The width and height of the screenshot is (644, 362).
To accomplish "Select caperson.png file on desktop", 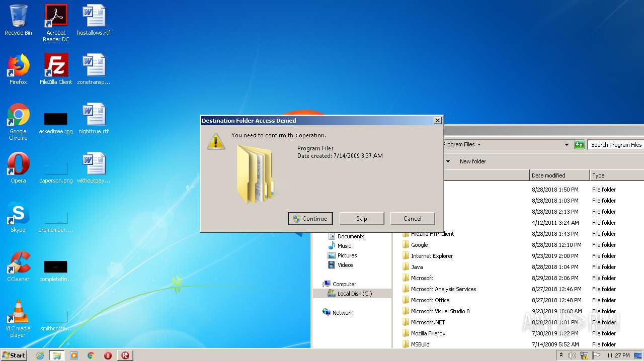I will [56, 171].
